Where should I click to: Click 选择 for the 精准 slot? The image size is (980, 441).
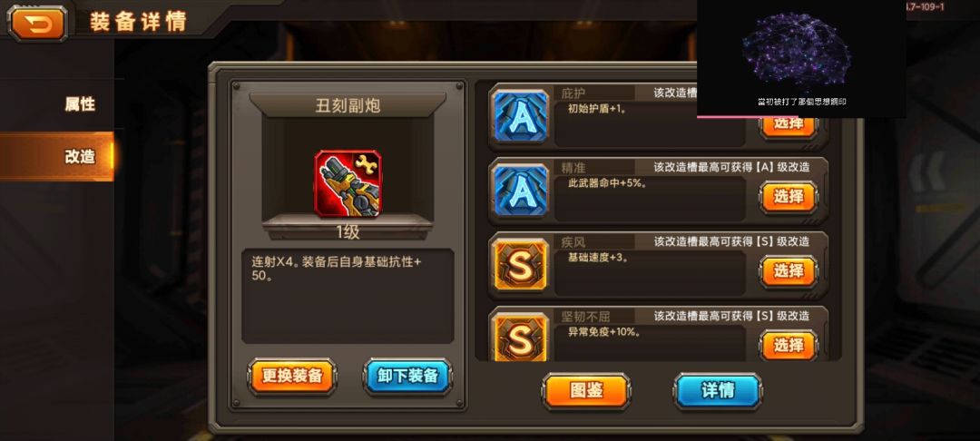tap(789, 197)
